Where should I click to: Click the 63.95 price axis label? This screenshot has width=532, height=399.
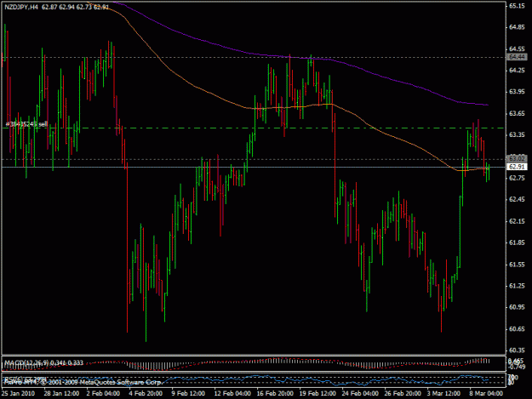tap(517, 92)
